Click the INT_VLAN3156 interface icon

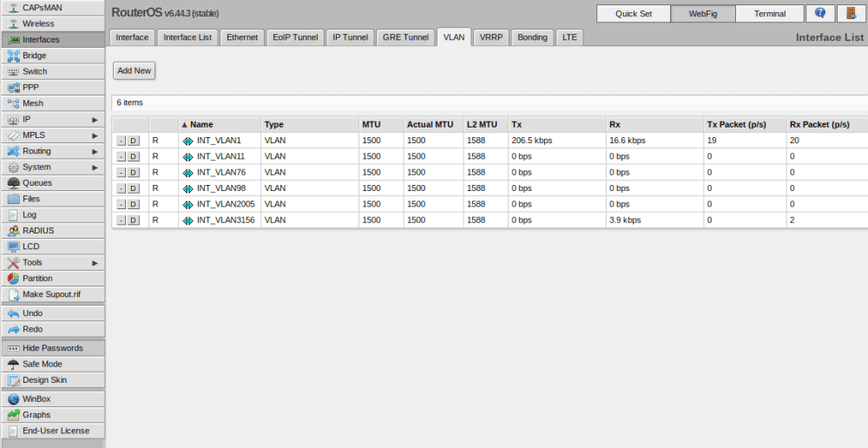pyautogui.click(x=188, y=221)
